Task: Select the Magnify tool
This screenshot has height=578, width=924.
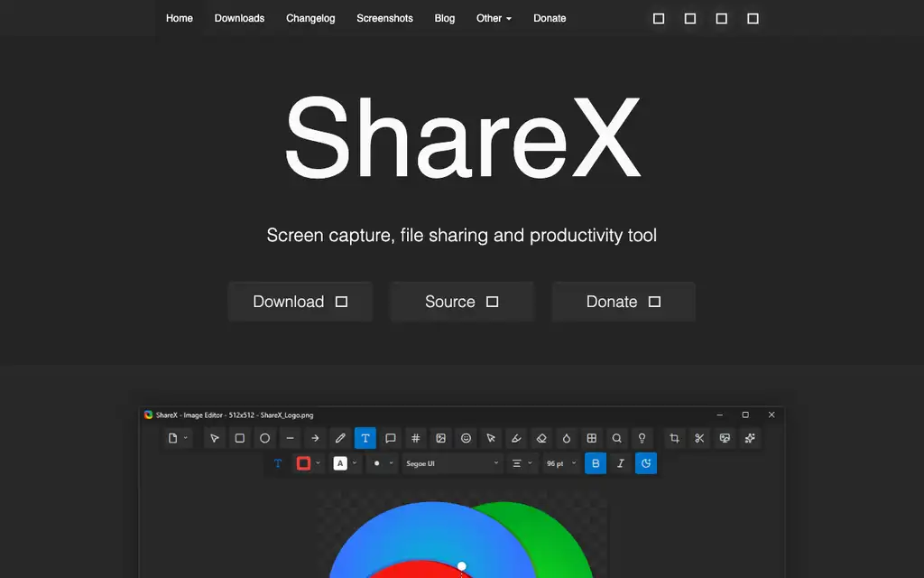Action: [x=617, y=438]
